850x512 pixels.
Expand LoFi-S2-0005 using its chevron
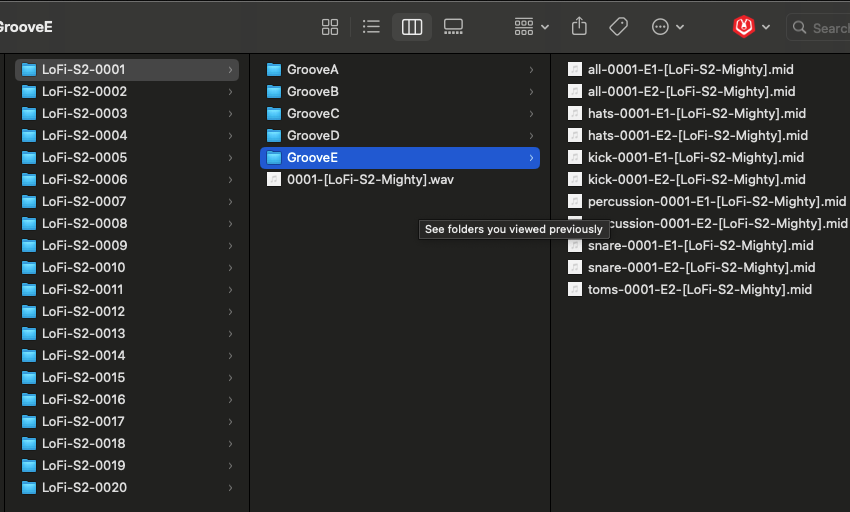[x=230, y=157]
